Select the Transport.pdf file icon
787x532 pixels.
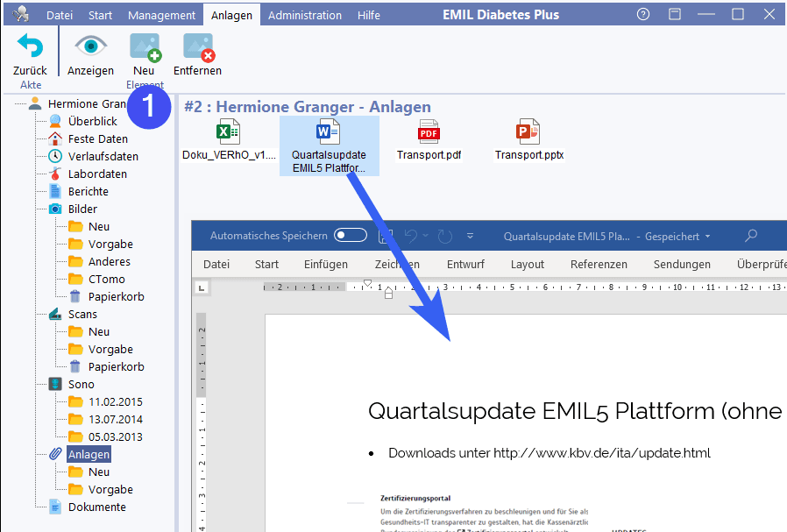(x=429, y=132)
